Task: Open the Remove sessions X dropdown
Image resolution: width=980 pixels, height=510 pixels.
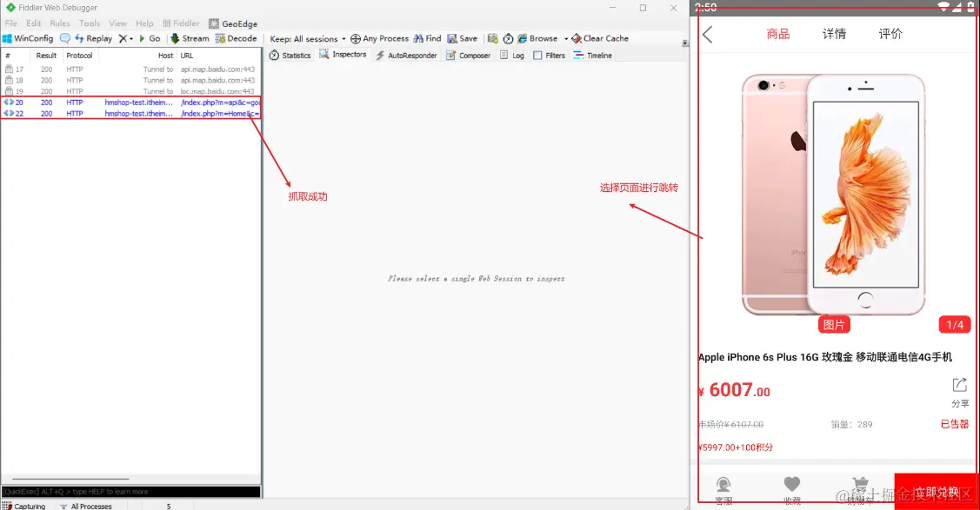Action: click(125, 38)
